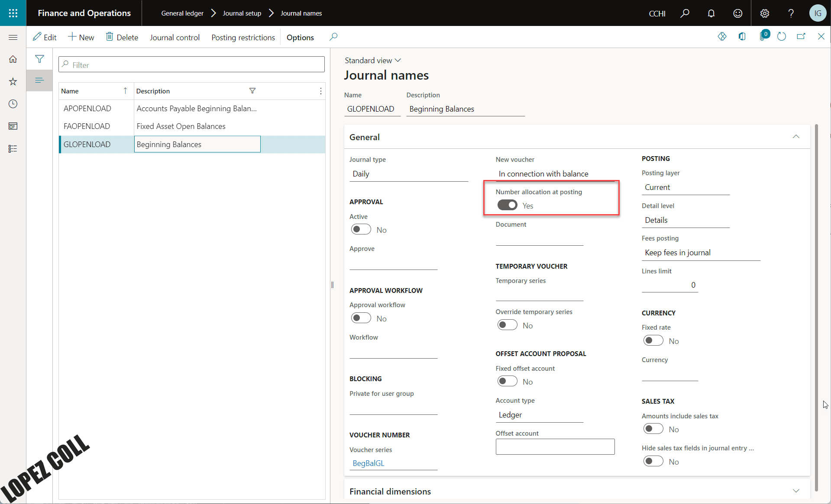
Task: Click the refresh page icon
Action: click(x=782, y=37)
